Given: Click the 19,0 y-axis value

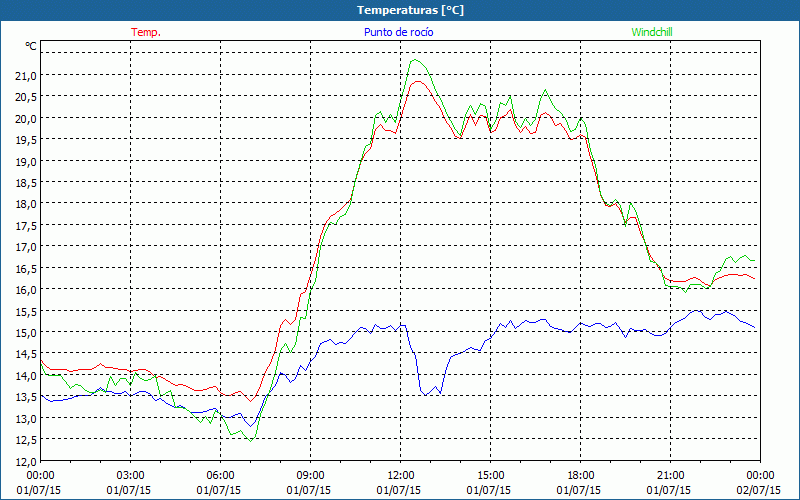Looking at the screenshot, I should pyautogui.click(x=27, y=161).
